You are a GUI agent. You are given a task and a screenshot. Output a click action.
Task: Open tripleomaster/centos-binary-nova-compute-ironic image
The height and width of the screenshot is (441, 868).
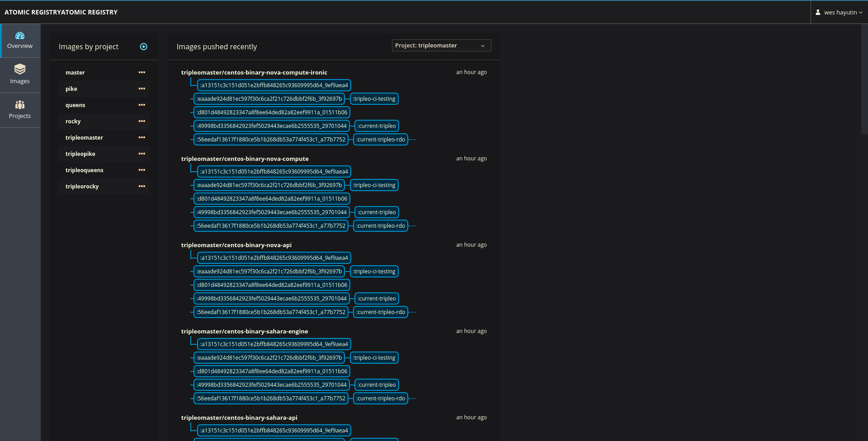pos(254,72)
